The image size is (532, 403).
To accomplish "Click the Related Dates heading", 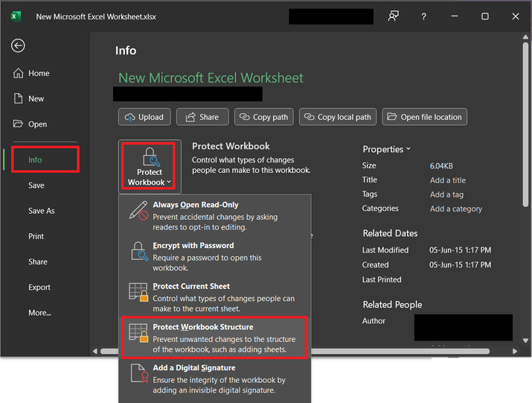I will [390, 233].
